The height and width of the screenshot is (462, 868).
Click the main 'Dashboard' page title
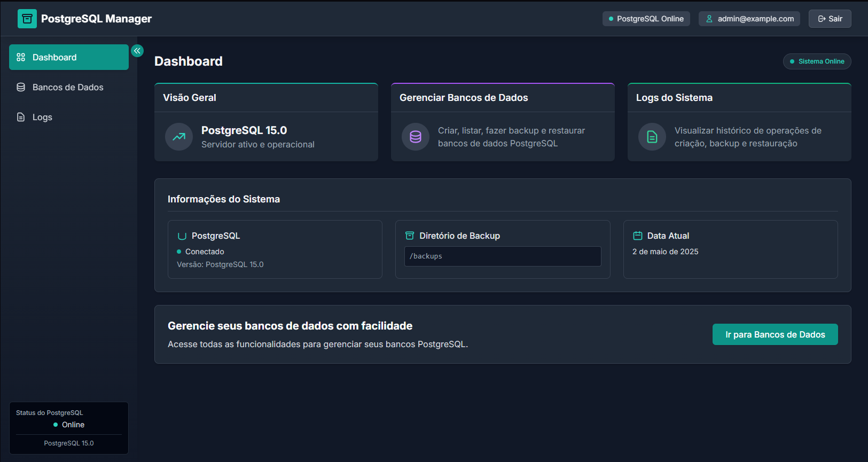click(x=189, y=61)
